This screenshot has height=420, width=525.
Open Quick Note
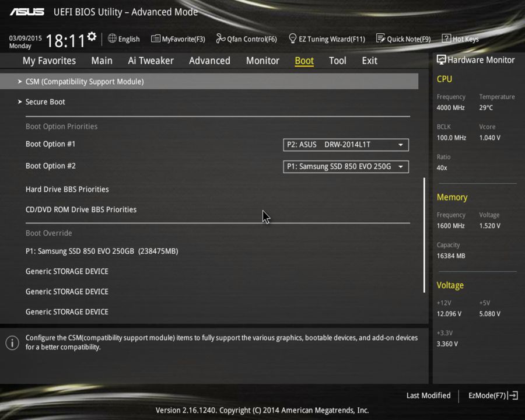coord(404,38)
